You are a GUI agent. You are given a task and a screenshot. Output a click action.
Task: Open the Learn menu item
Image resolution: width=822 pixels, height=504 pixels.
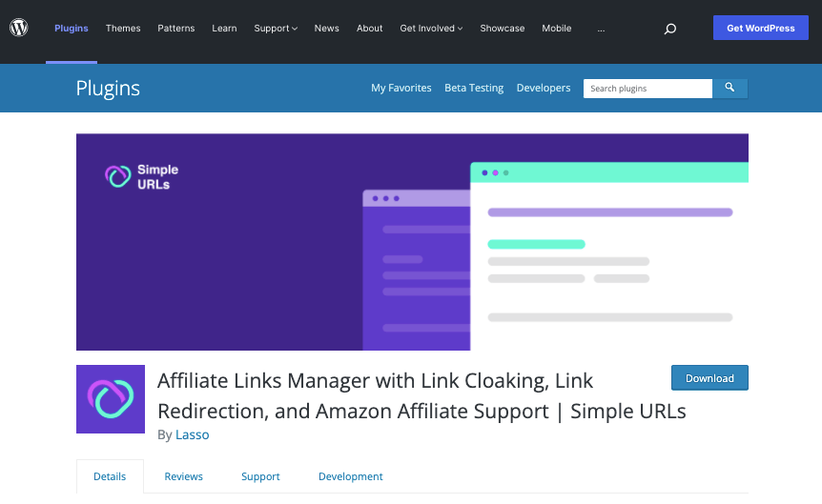[224, 29]
